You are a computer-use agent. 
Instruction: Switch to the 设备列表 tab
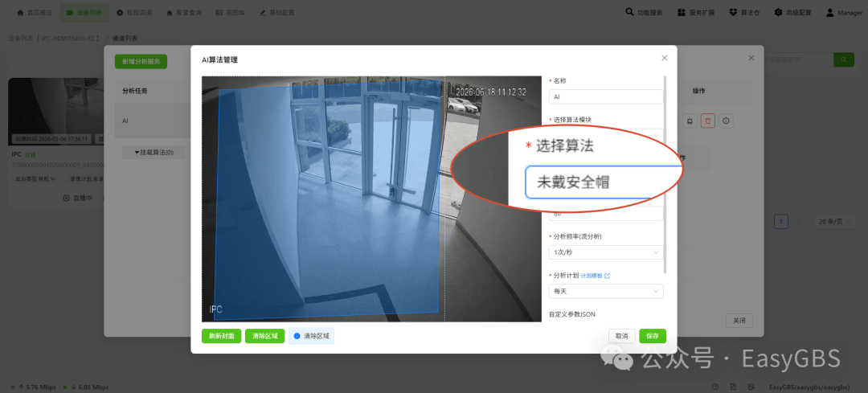click(x=84, y=12)
